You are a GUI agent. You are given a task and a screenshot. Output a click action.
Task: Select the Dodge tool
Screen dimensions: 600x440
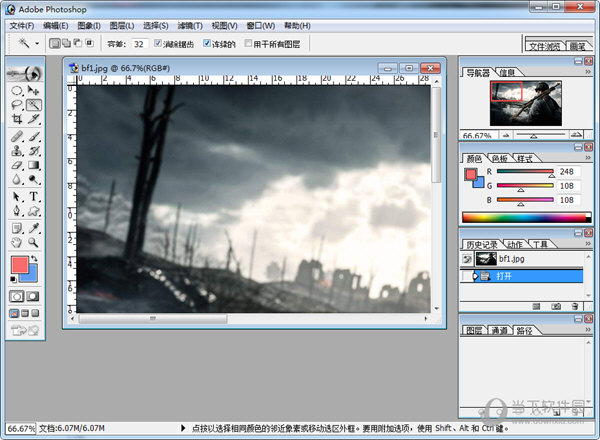coord(34,179)
